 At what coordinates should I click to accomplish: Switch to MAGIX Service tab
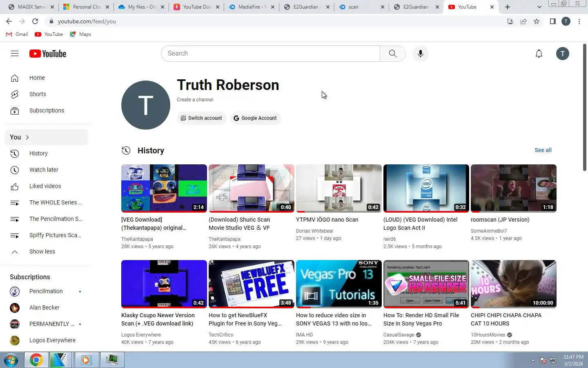pos(30,7)
